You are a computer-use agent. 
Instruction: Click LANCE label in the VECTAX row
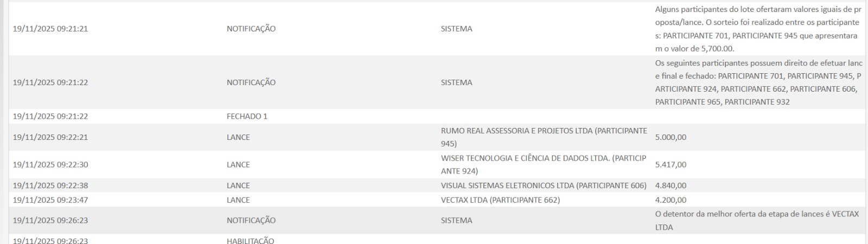pyautogui.click(x=238, y=200)
